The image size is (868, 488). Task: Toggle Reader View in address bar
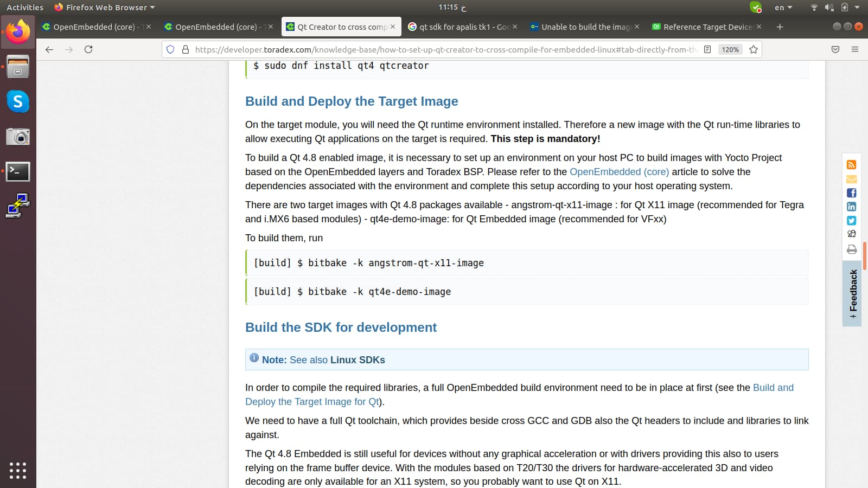click(x=707, y=49)
